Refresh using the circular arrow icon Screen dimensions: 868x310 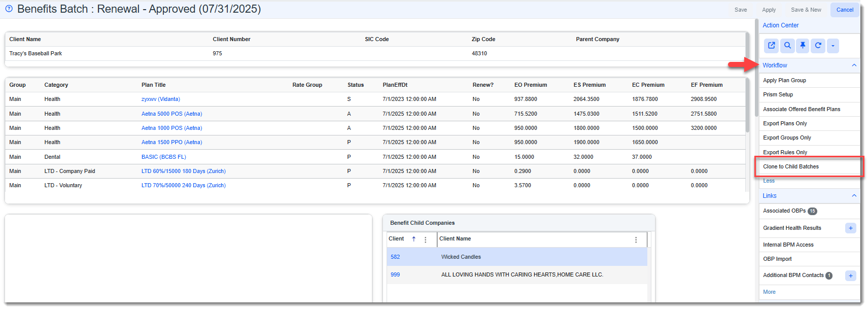[818, 46]
